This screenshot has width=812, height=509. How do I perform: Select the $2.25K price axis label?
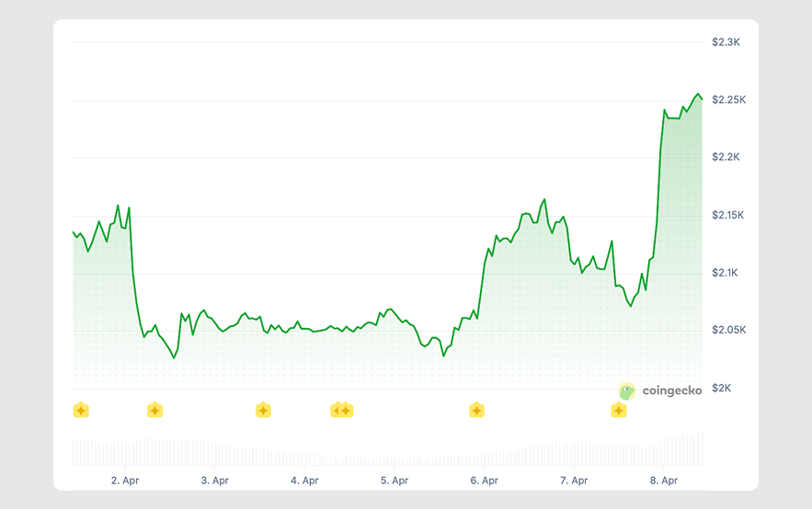pos(728,100)
